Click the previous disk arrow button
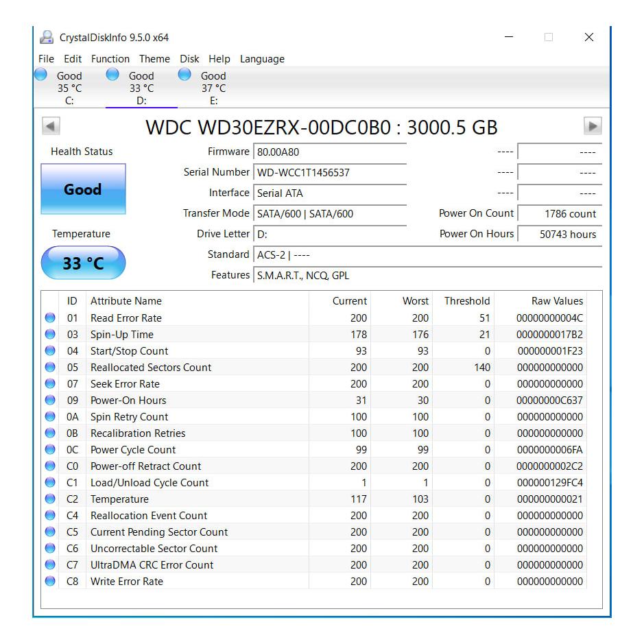Screen dimensions: 644x644 pyautogui.click(x=51, y=126)
